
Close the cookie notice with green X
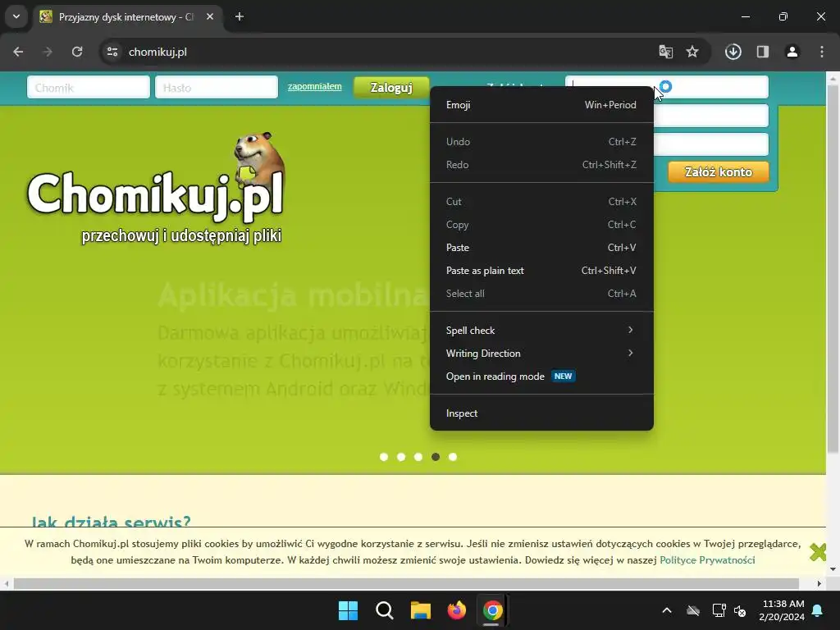818,552
